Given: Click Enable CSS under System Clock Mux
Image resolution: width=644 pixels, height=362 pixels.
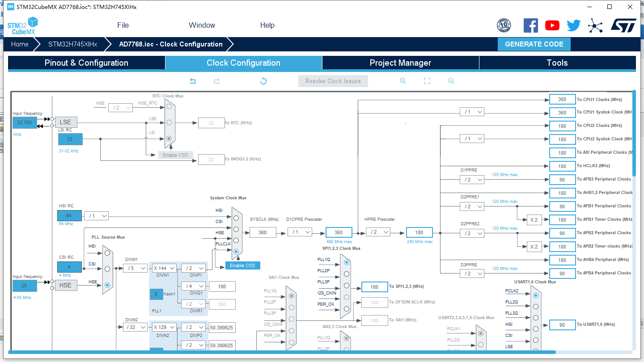Looking at the screenshot, I should [x=242, y=265].
